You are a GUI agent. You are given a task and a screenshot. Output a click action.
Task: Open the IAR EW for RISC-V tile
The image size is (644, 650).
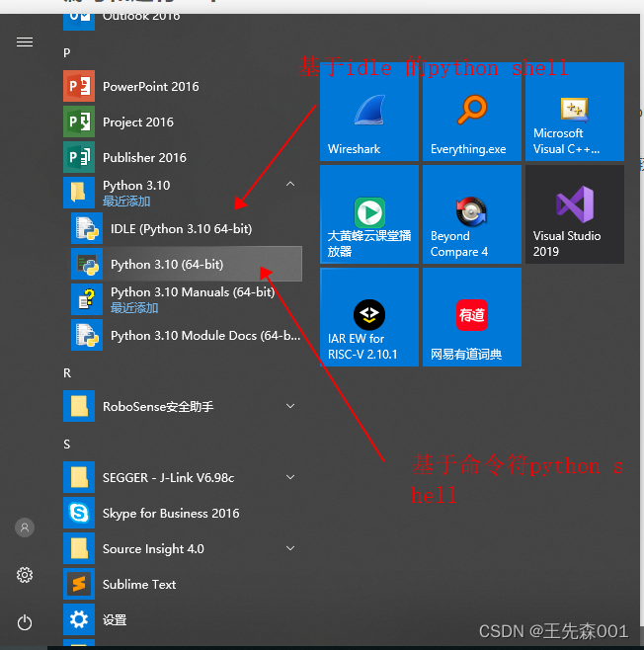pos(369,317)
